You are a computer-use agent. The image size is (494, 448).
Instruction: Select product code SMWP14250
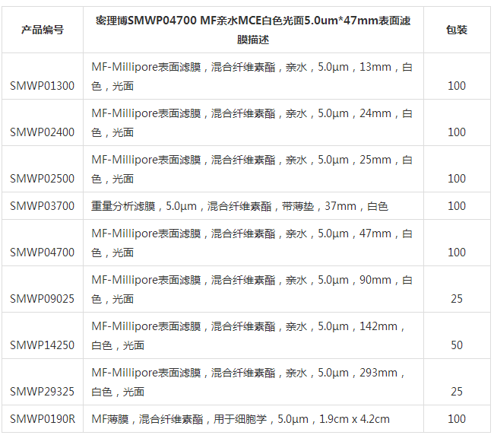[43, 345]
